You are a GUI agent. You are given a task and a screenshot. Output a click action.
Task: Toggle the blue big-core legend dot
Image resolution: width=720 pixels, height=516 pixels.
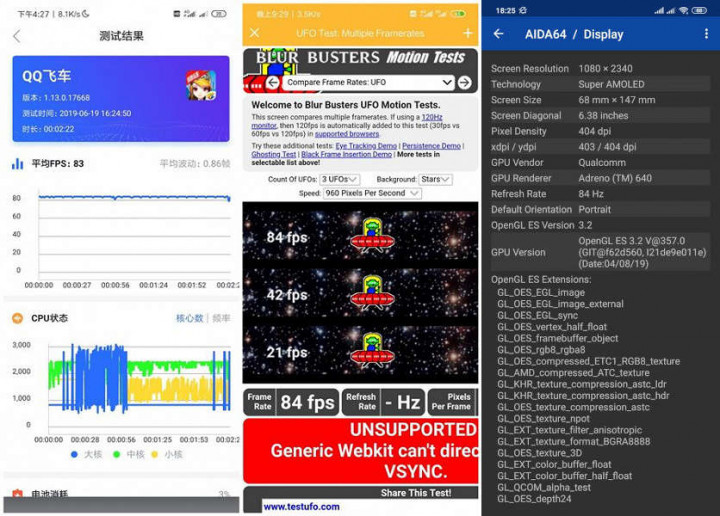tap(74, 454)
